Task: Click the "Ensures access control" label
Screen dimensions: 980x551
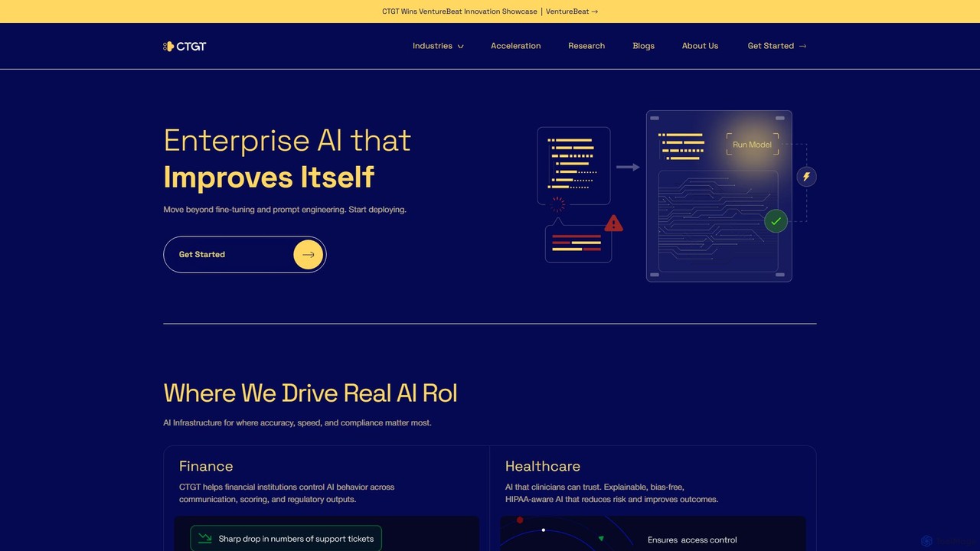Action: pyautogui.click(x=692, y=540)
